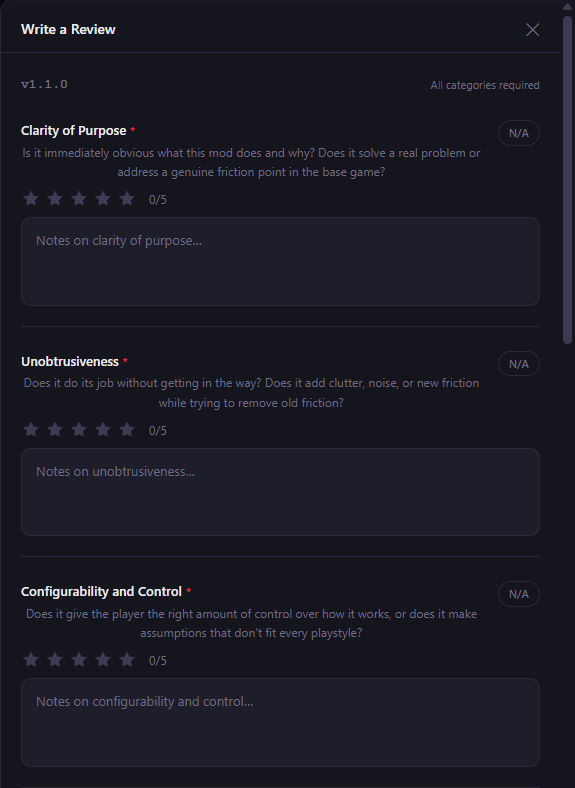Viewport: 575px width, 788px height.
Task: Rate Clarity of Purpose one star
Action: tap(31, 199)
